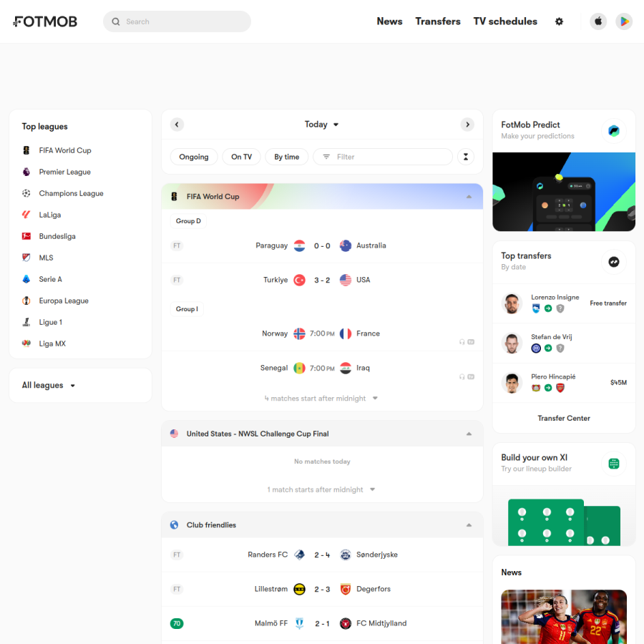
Task: Click the MLS shield icon
Action: (x=26, y=258)
